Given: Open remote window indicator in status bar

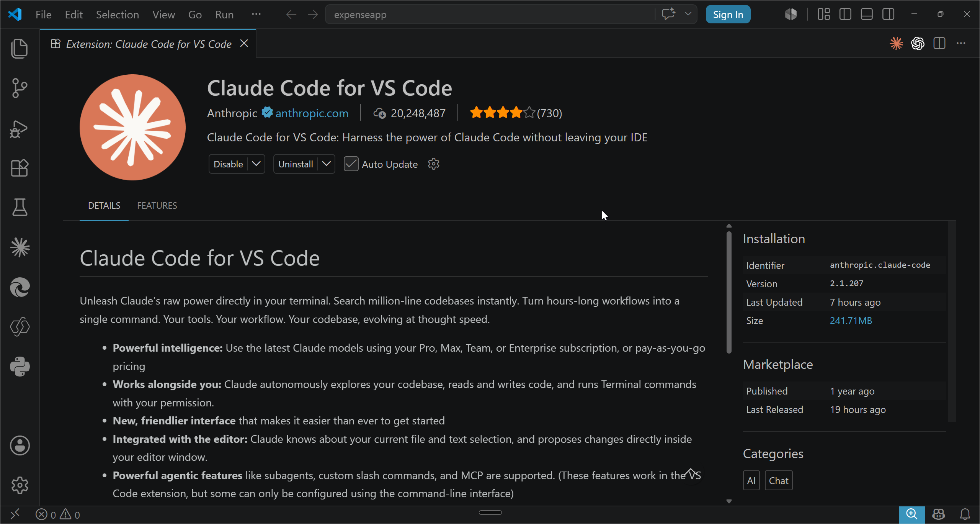Looking at the screenshot, I should coord(15,514).
